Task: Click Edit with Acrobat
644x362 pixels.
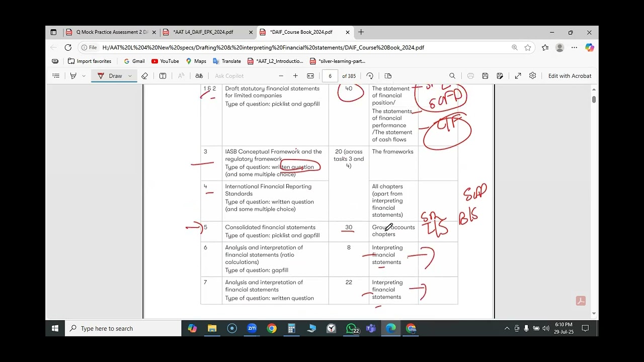Action: click(x=570, y=76)
